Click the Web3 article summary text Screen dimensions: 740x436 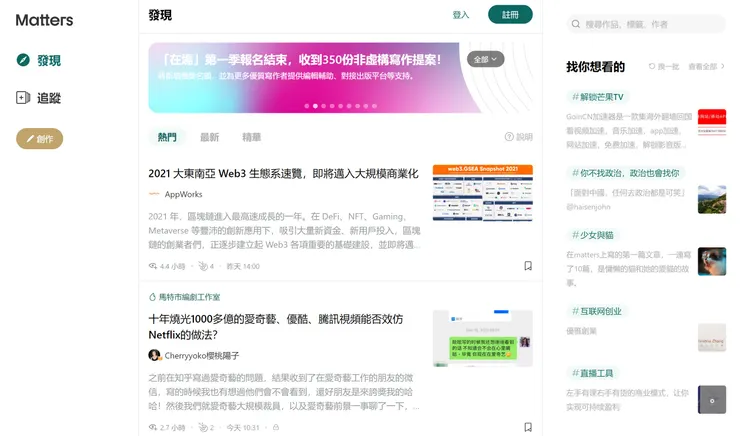pos(285,231)
